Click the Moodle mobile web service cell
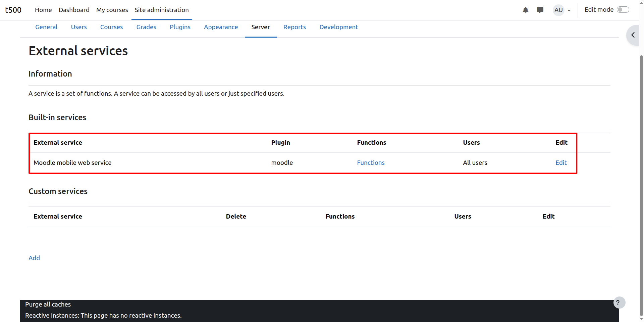 (72, 163)
